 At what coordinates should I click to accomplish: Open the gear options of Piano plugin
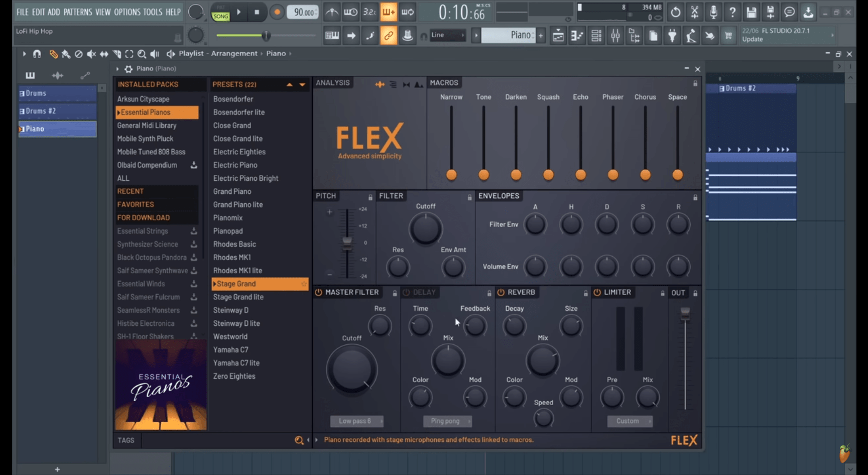pyautogui.click(x=129, y=69)
